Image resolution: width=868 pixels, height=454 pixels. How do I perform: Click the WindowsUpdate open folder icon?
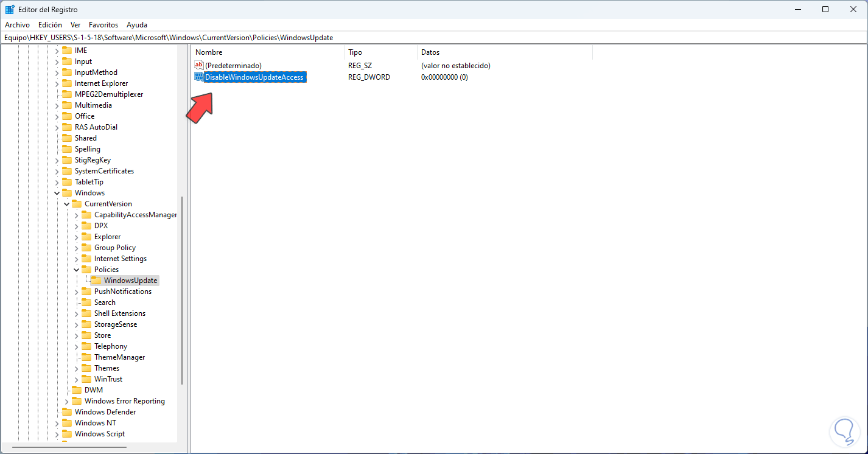pos(96,281)
